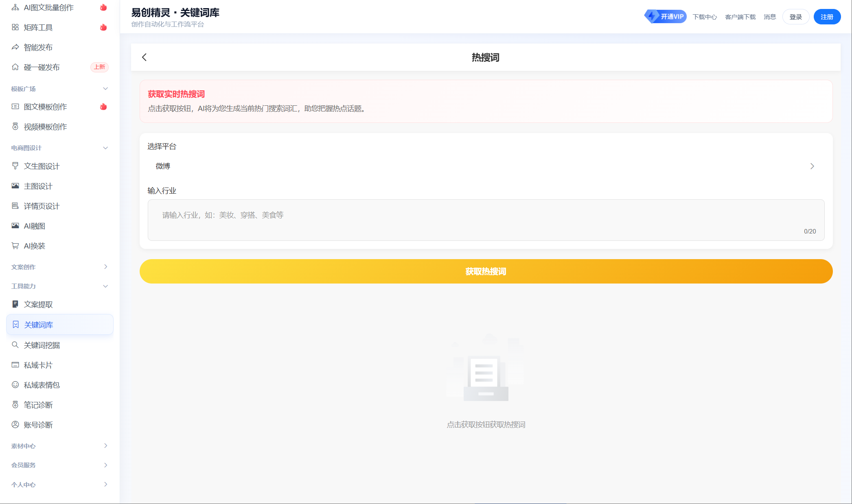Collapse the 工具能力 section
The height and width of the screenshot is (504, 852).
[x=105, y=286]
